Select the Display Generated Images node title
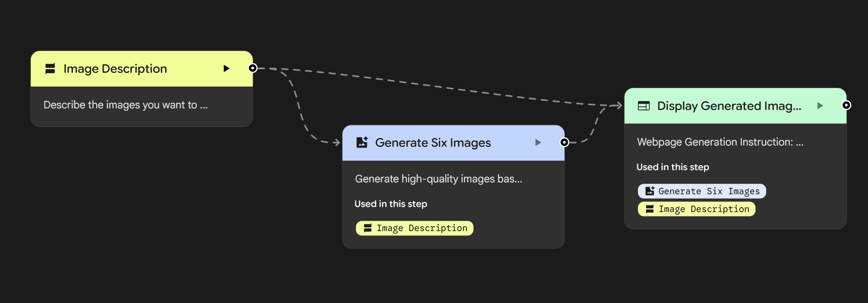 coord(729,106)
